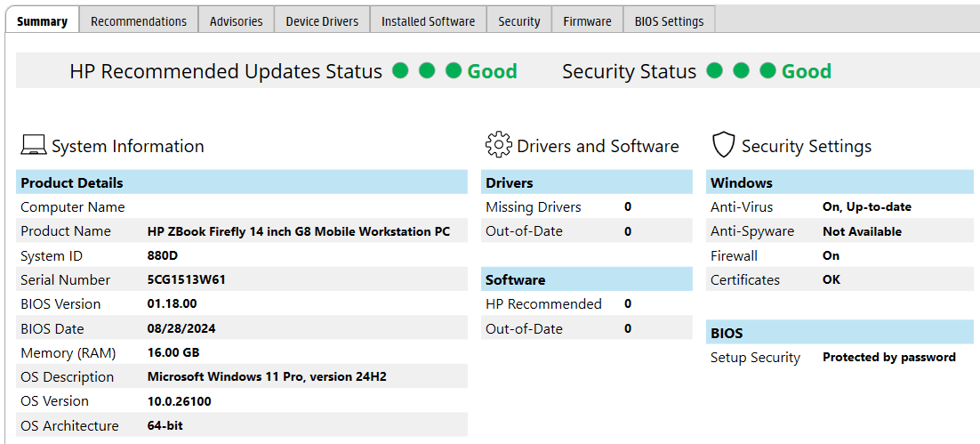
Task: Select product name 'HP ZBook Firefly 14 inch G8'
Action: tap(298, 231)
